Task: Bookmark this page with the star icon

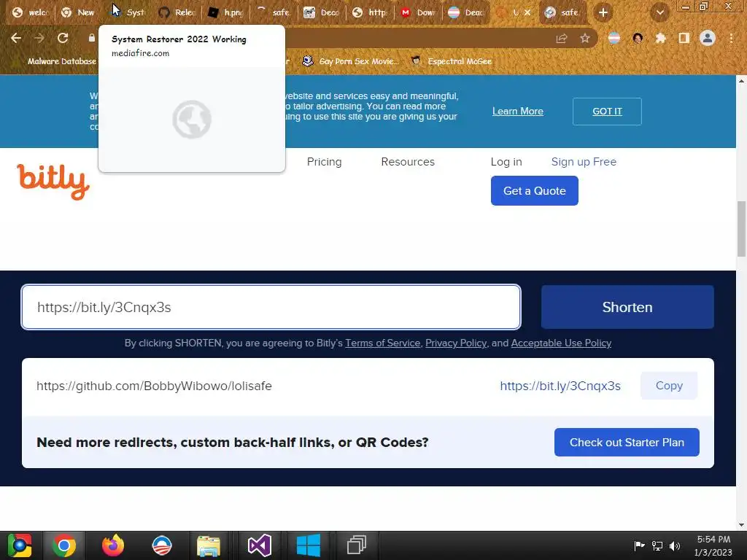Action: [585, 38]
